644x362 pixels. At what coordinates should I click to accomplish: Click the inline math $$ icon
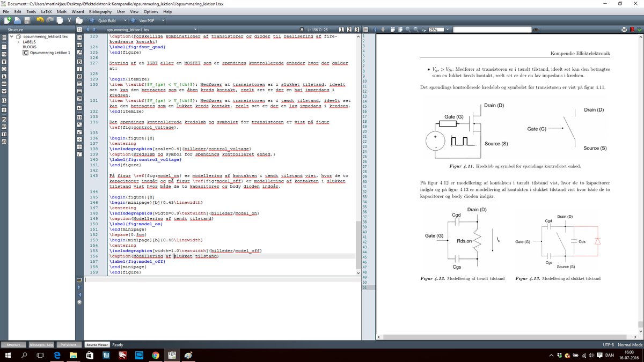(80, 117)
